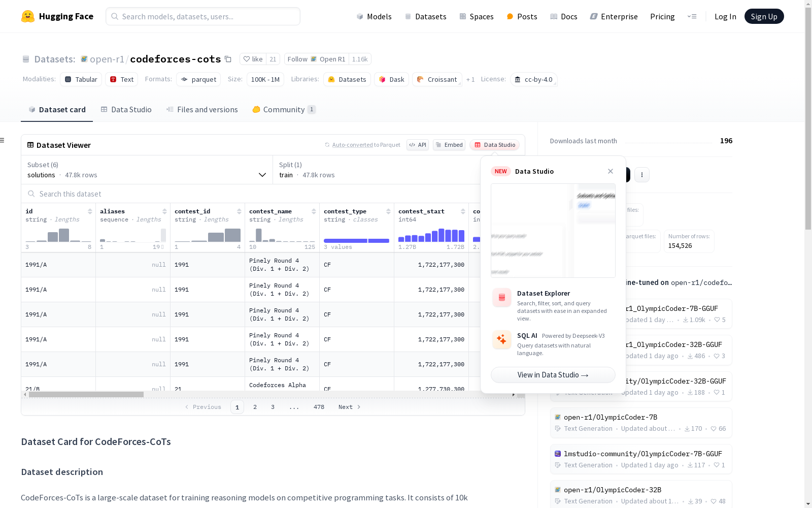
Task: Select the Dask library tag
Action: (x=391, y=79)
